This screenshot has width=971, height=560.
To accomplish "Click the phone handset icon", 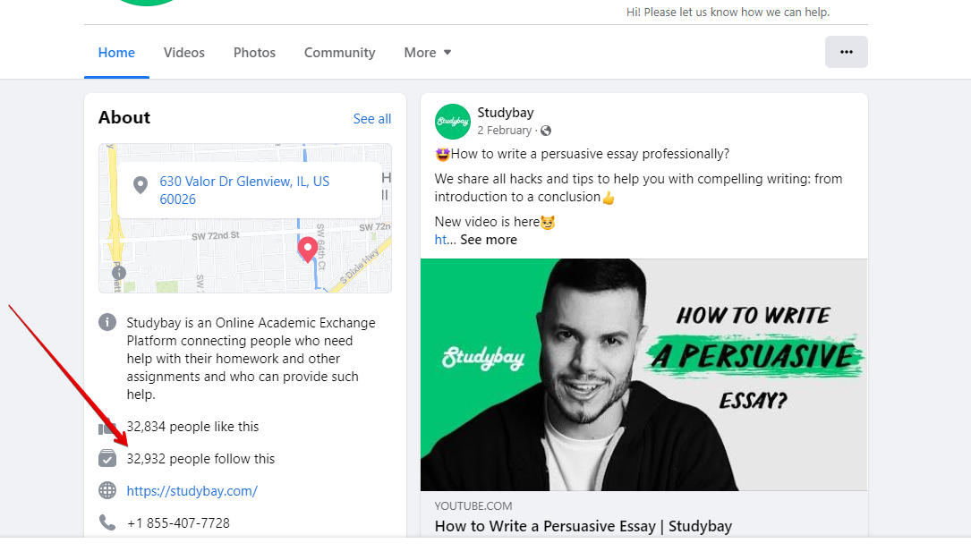I will point(107,522).
